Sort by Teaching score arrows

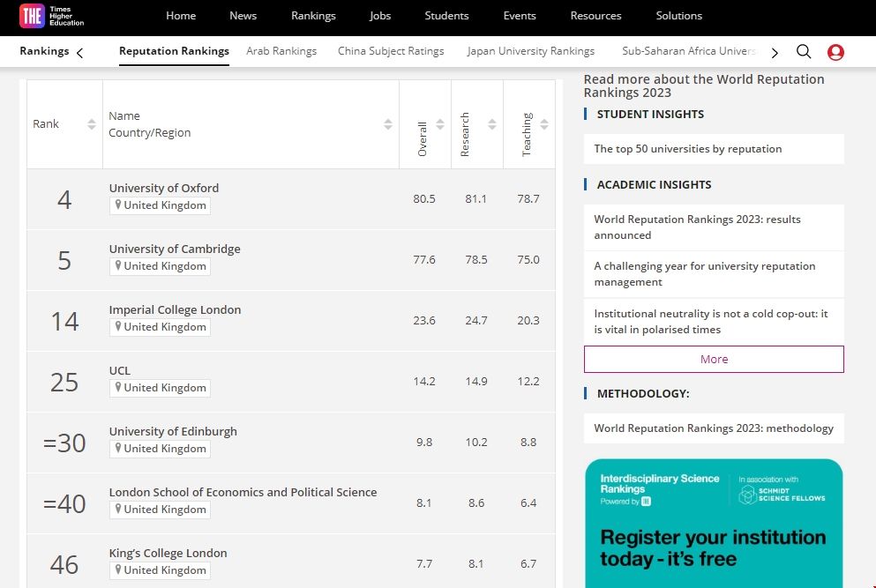click(544, 124)
